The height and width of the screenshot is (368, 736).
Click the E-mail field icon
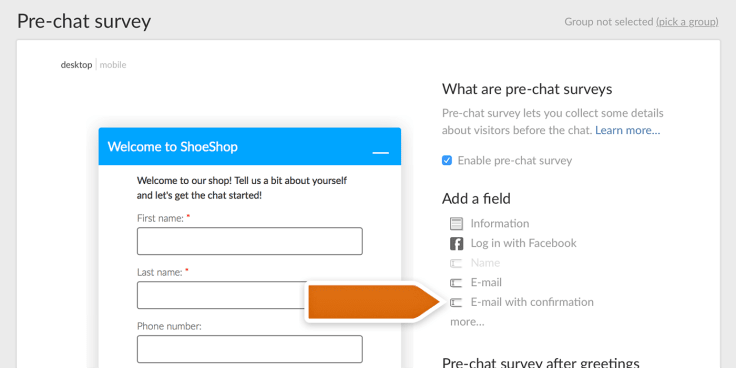coord(456,283)
